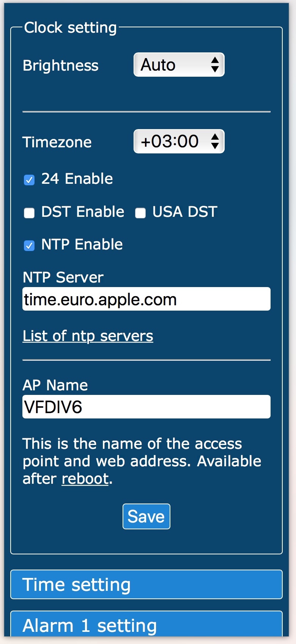Expand the Time setting section
Screen dimensions: 296x644
coord(146,584)
